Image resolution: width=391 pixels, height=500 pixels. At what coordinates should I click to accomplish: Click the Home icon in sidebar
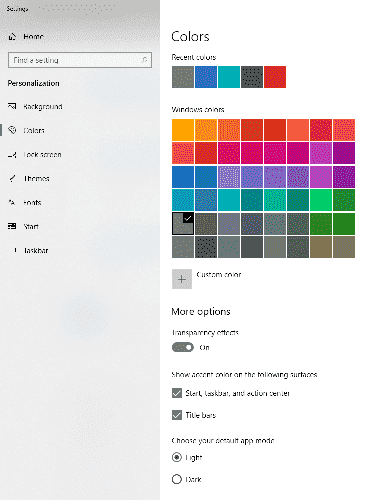(12, 36)
